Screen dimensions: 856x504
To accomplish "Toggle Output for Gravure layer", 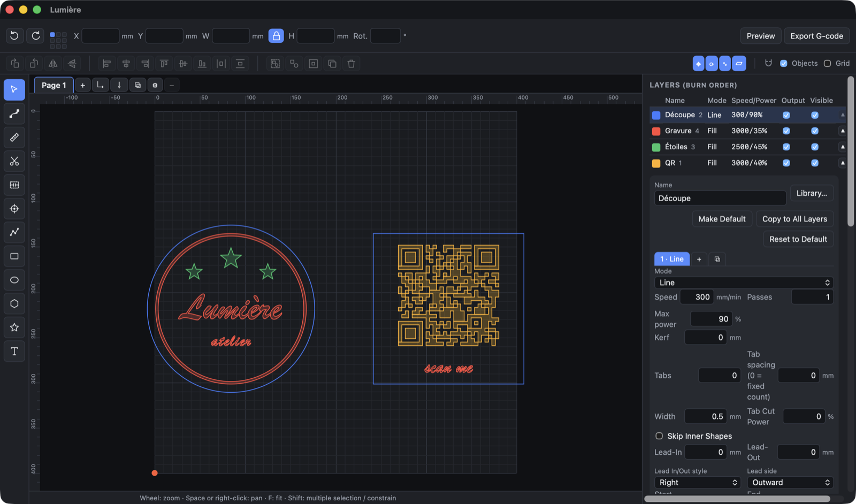I will coord(786,131).
